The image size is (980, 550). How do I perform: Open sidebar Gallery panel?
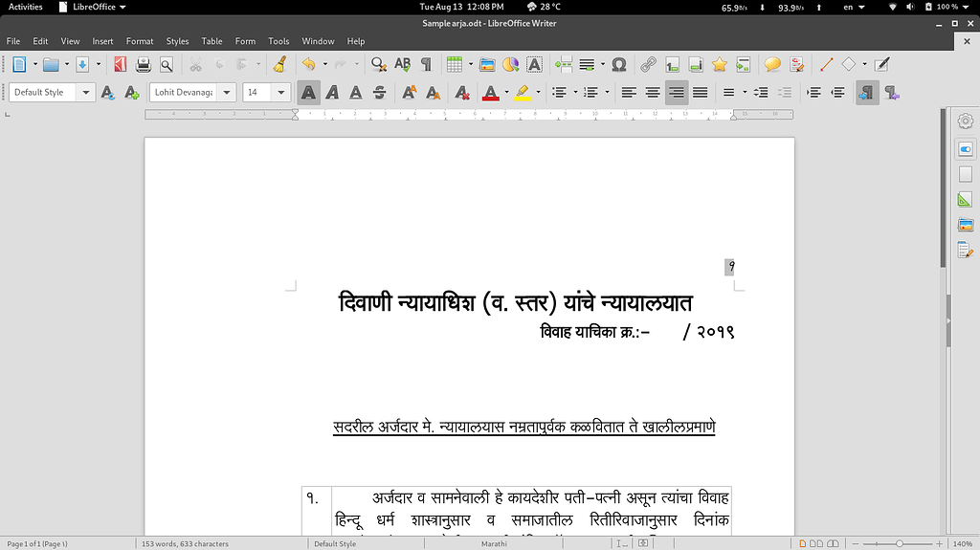pyautogui.click(x=966, y=226)
